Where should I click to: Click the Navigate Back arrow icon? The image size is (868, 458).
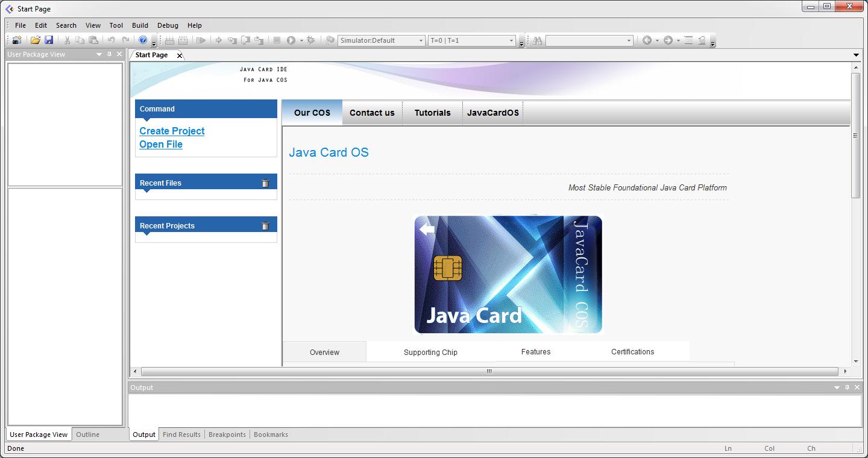tap(647, 40)
